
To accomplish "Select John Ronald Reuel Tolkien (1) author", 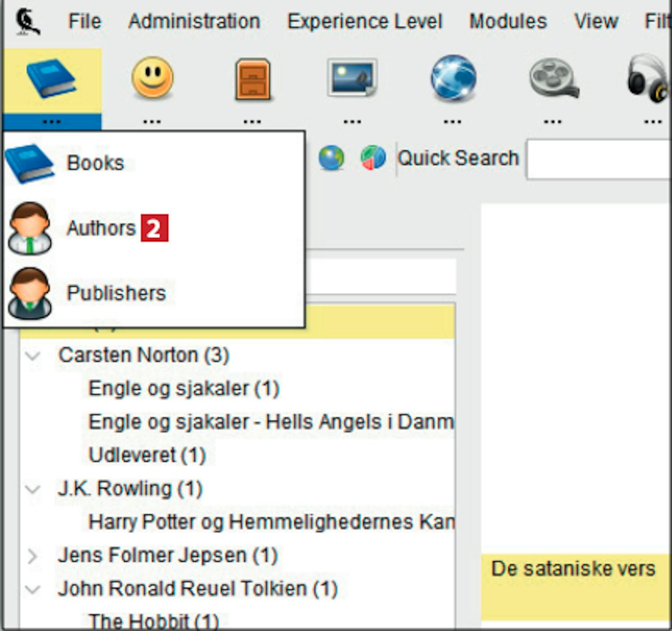I will 198,589.
